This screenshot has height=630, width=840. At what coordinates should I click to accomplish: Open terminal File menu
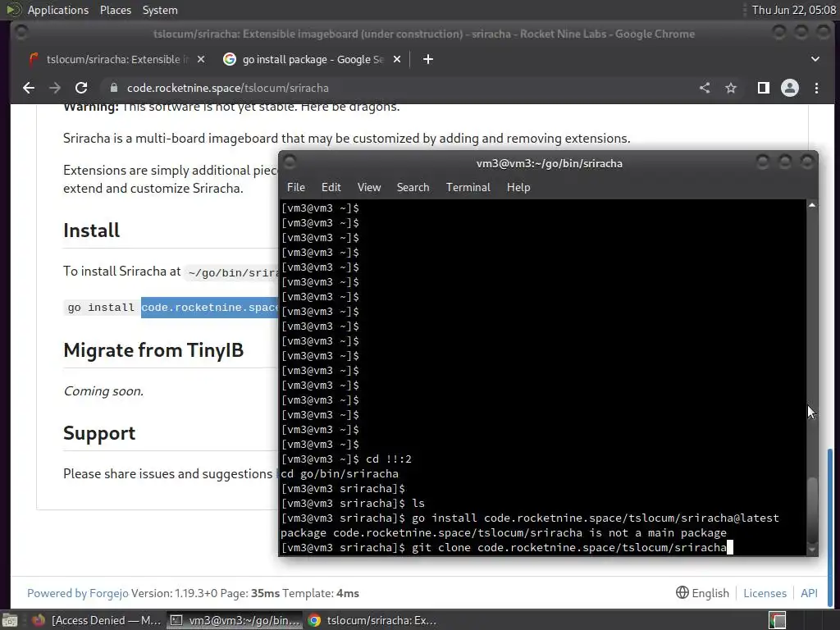click(295, 187)
